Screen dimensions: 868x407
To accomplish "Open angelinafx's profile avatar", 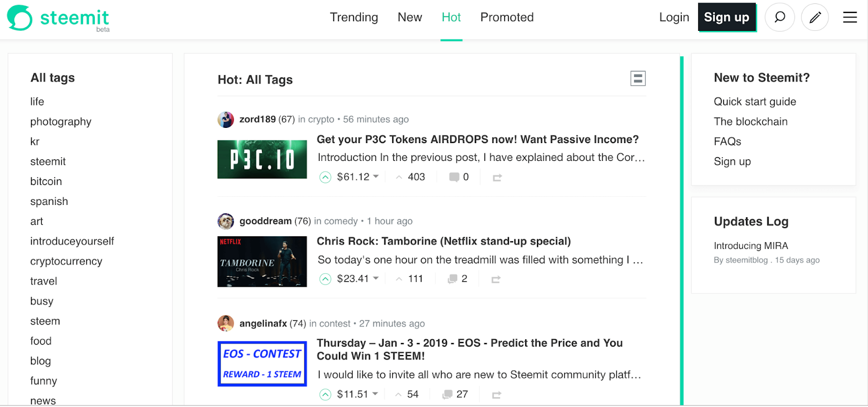I will (x=226, y=324).
